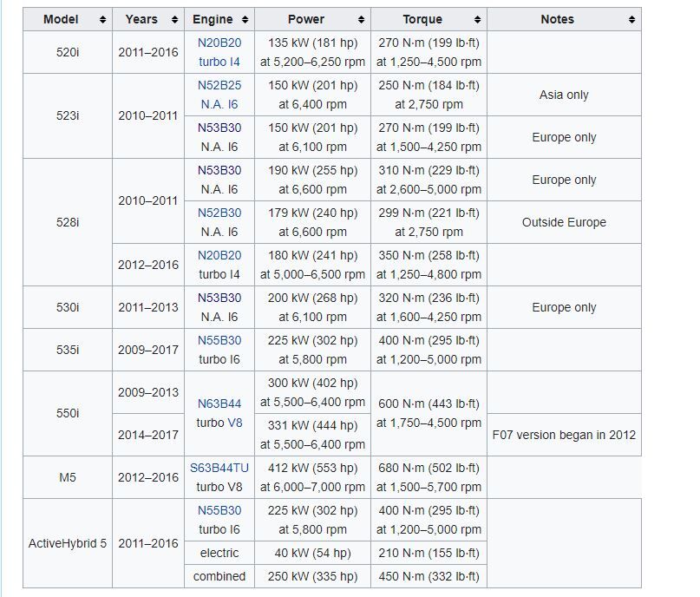
Task: Click 200 kW (268 hp) power cell
Action: (x=312, y=307)
